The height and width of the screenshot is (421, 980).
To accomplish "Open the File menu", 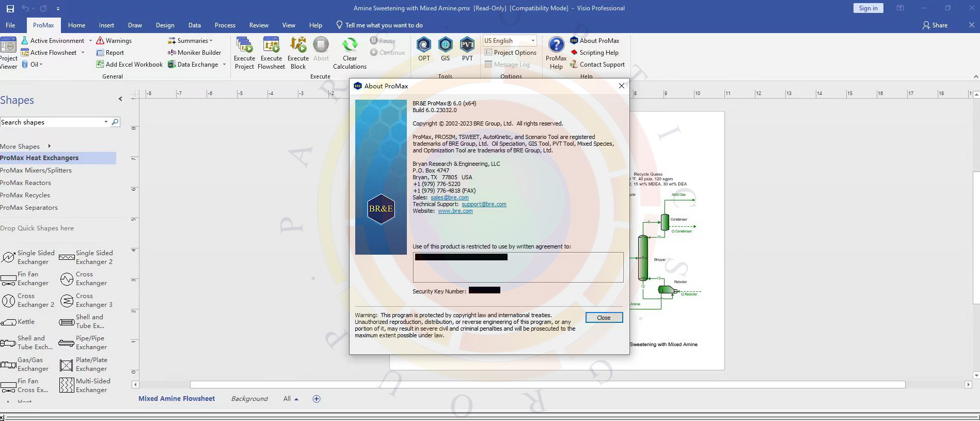I will 10,25.
